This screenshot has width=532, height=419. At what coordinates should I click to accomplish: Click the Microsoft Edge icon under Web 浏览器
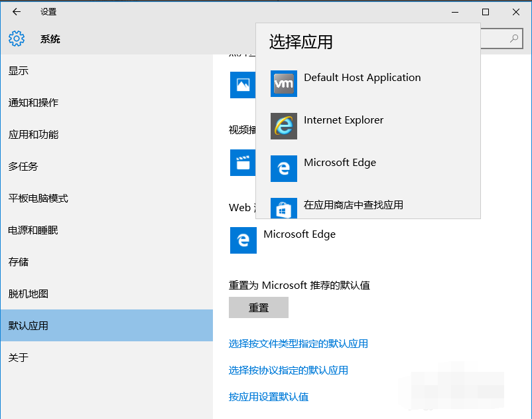[x=243, y=240]
